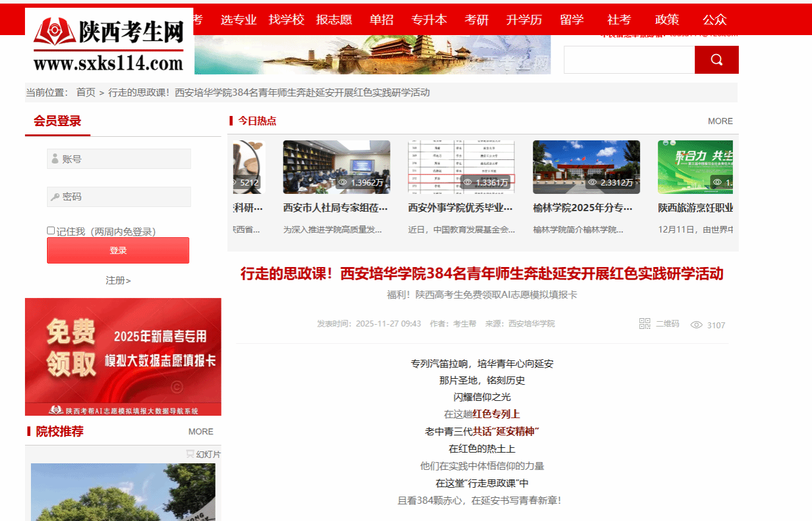Open the 二维码 QR code icon
The image size is (812, 521).
(645, 324)
